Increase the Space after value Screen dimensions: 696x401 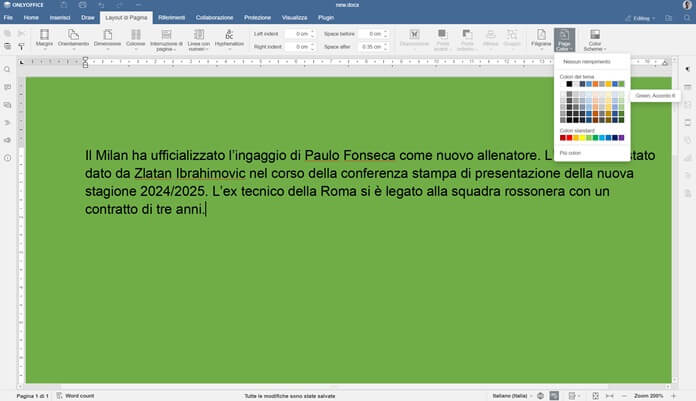385,45
